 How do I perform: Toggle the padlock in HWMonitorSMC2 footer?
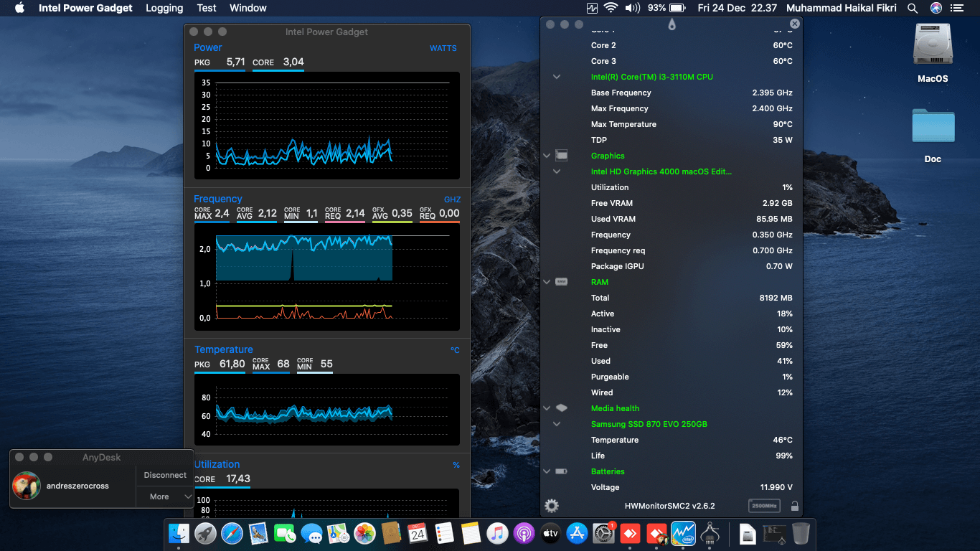click(795, 506)
